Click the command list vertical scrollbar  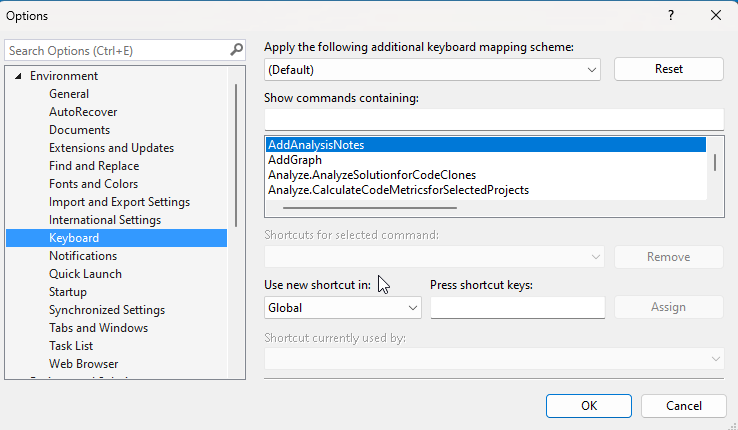[714, 162]
